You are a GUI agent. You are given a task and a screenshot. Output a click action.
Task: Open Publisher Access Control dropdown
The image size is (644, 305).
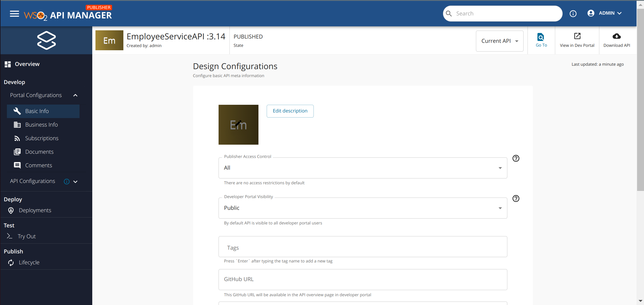363,168
